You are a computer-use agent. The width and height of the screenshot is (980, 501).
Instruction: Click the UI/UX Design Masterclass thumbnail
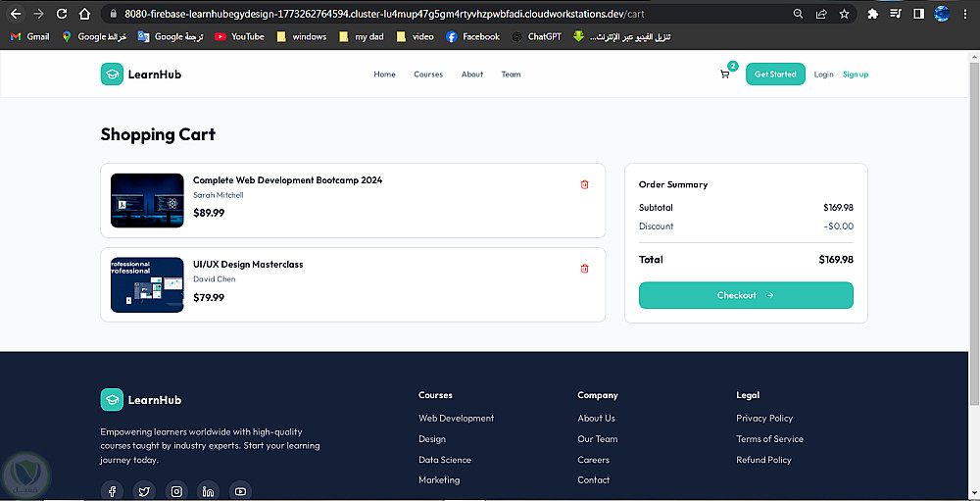pyautogui.click(x=147, y=284)
